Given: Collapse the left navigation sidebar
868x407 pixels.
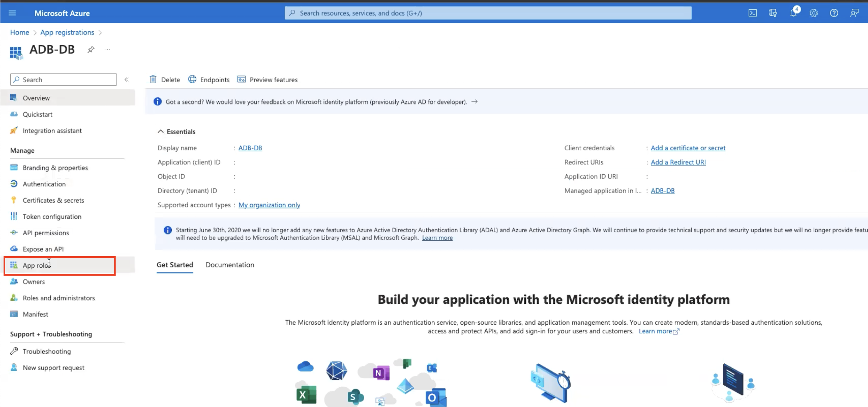Looking at the screenshot, I should tap(127, 79).
